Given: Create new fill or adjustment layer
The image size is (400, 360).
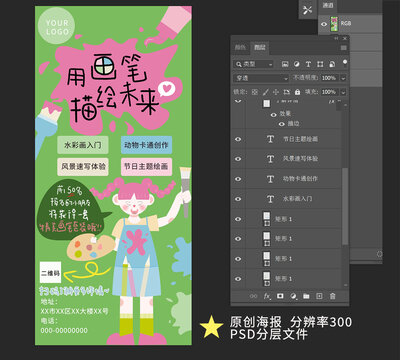Looking at the screenshot, I should click(x=293, y=296).
